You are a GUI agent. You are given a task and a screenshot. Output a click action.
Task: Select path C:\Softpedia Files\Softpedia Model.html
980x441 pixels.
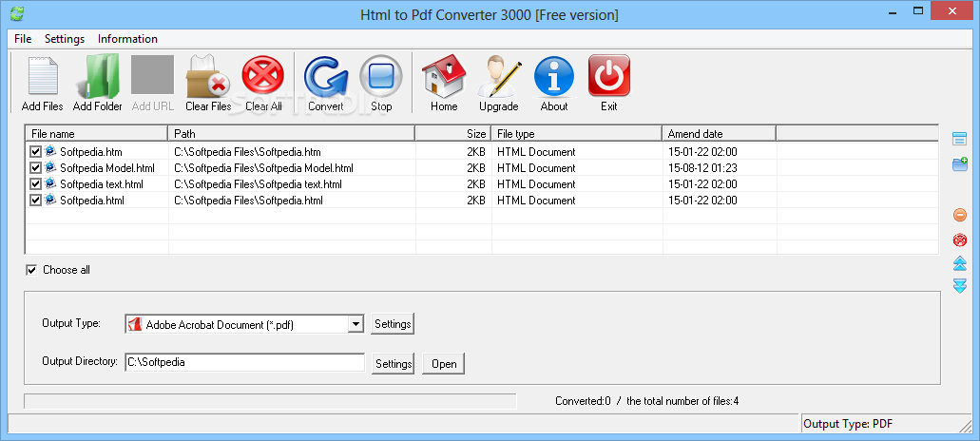(263, 168)
